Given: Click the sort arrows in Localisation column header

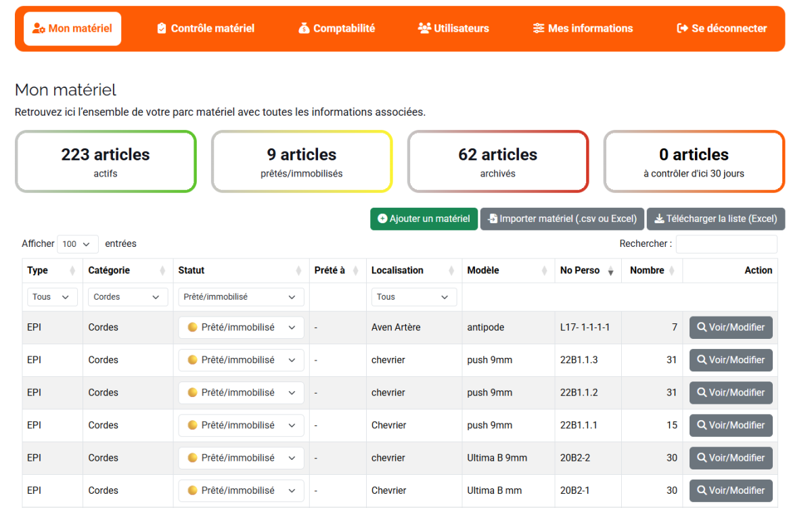Looking at the screenshot, I should point(451,271).
